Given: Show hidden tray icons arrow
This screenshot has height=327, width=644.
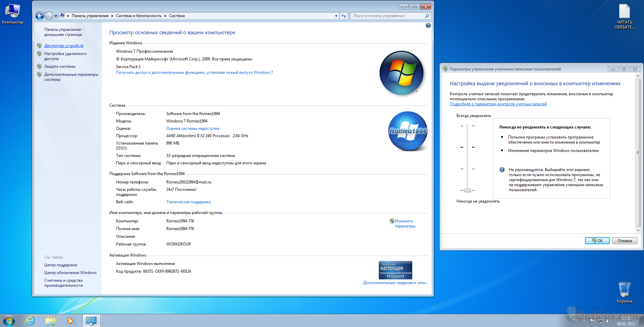Looking at the screenshot, I should 584,321.
